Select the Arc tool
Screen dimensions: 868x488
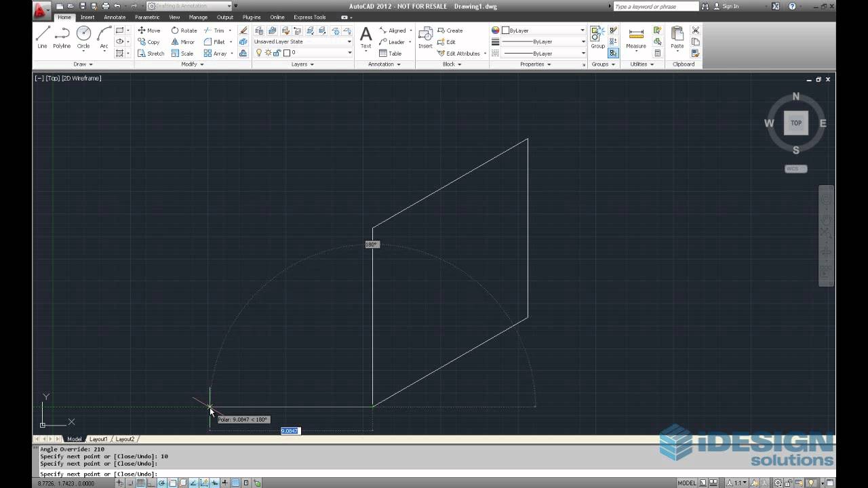point(104,37)
